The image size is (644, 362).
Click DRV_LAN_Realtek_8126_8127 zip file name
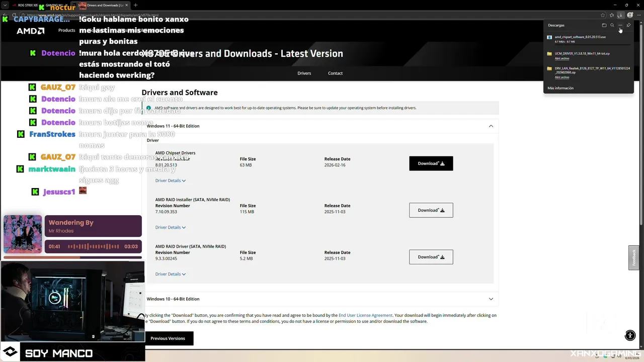pos(592,70)
